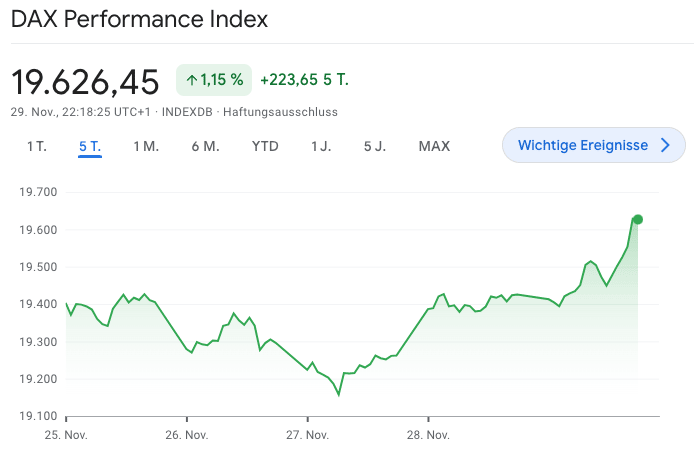Click the green endpoint dot on the chart

tap(637, 219)
